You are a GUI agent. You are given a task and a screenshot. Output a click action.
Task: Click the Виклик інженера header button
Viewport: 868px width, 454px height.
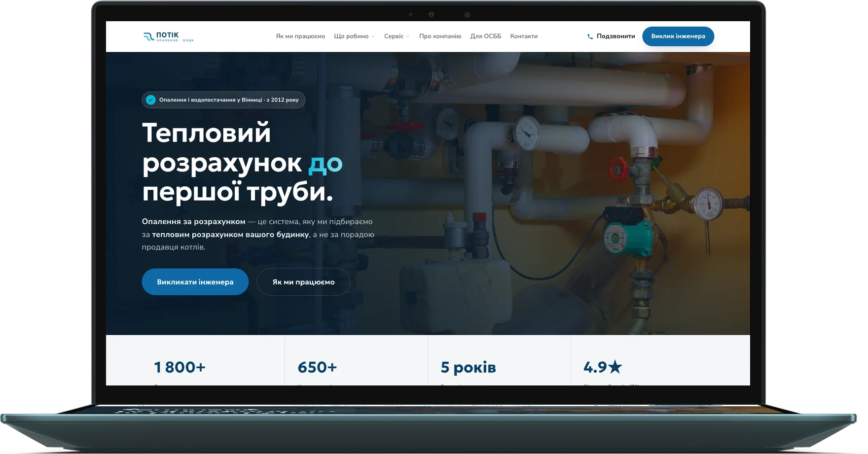[x=678, y=36]
